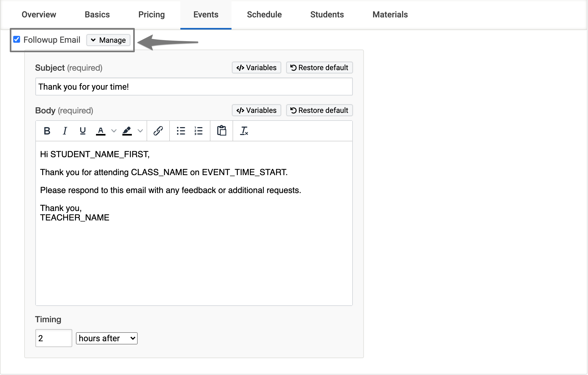The height and width of the screenshot is (375, 588).
Task: Click the paste clipboard icon
Action: [x=221, y=131]
